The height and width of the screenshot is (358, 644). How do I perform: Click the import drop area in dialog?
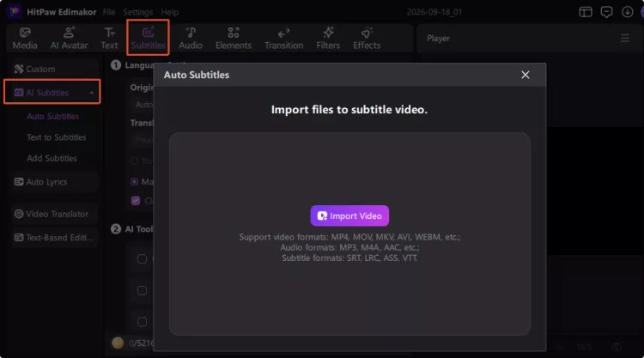click(349, 234)
